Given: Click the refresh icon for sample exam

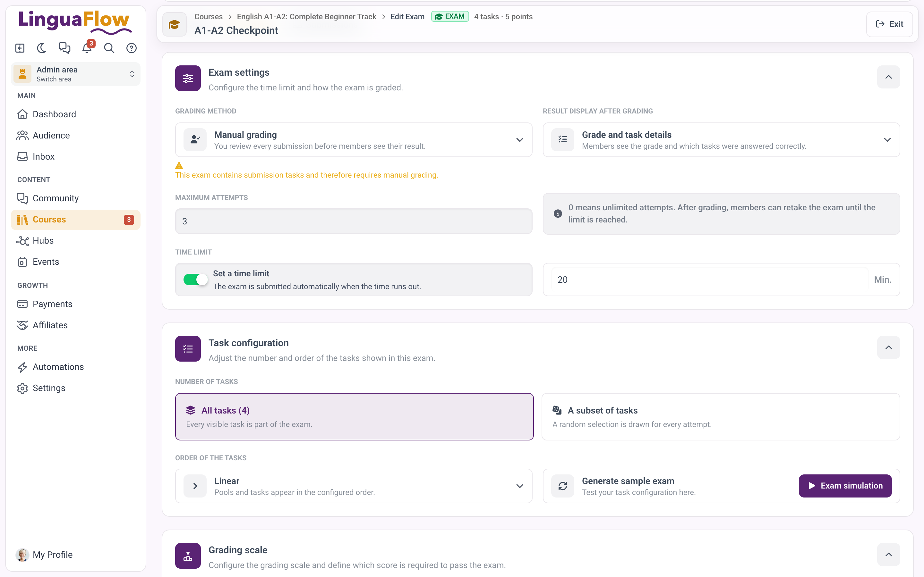Looking at the screenshot, I should (562, 486).
